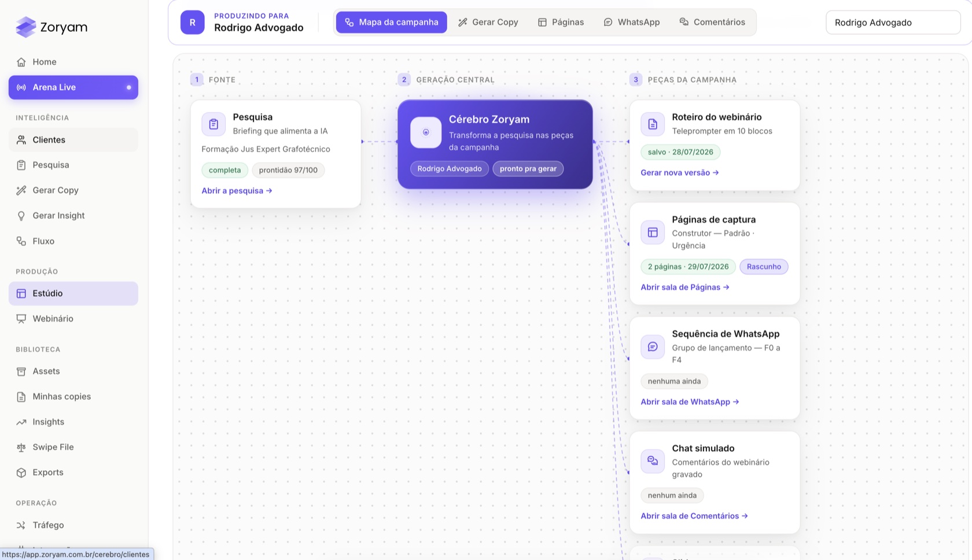Click the Abrir a pesquisa link
This screenshot has width=972, height=560.
pyautogui.click(x=237, y=190)
